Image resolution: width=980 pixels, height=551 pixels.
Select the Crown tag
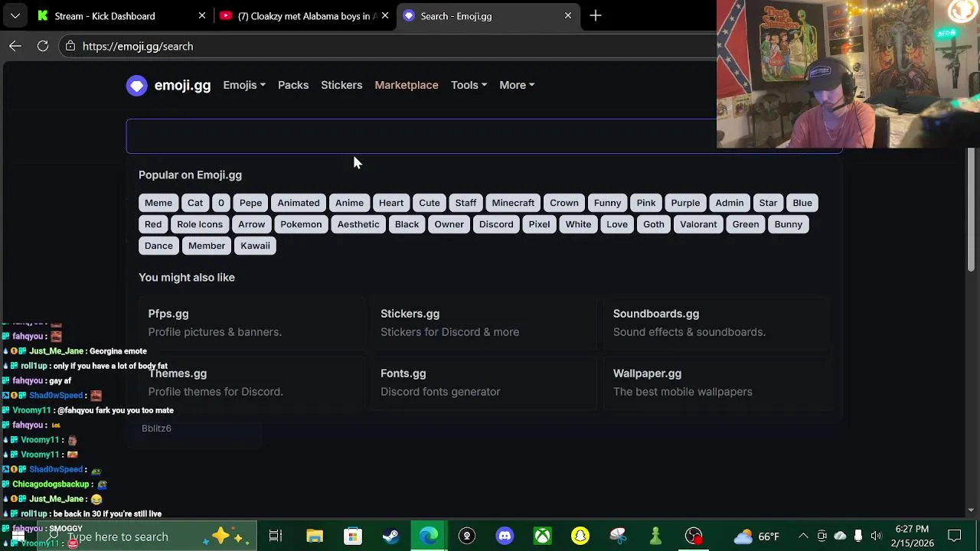tap(564, 203)
